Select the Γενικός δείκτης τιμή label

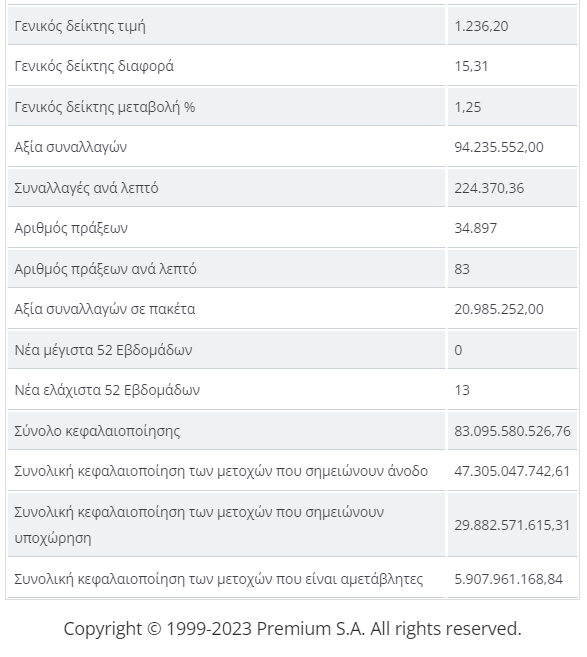(80, 26)
